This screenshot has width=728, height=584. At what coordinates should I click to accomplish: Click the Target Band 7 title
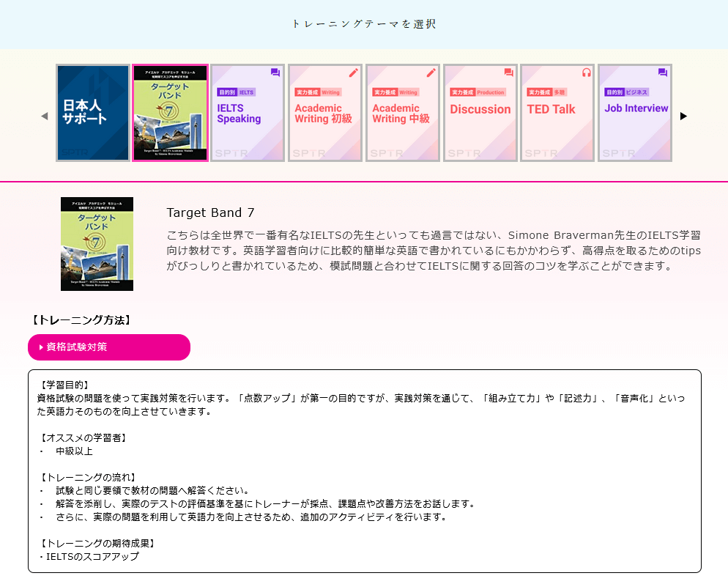point(210,212)
